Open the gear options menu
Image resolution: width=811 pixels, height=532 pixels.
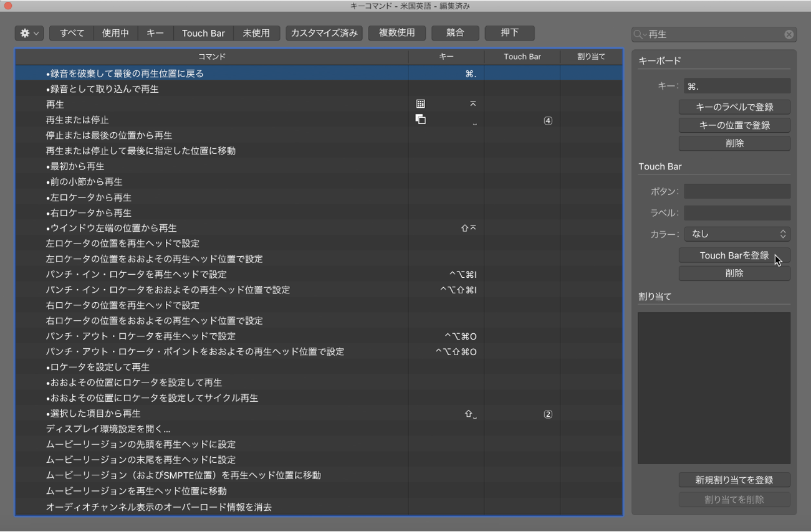(29, 33)
